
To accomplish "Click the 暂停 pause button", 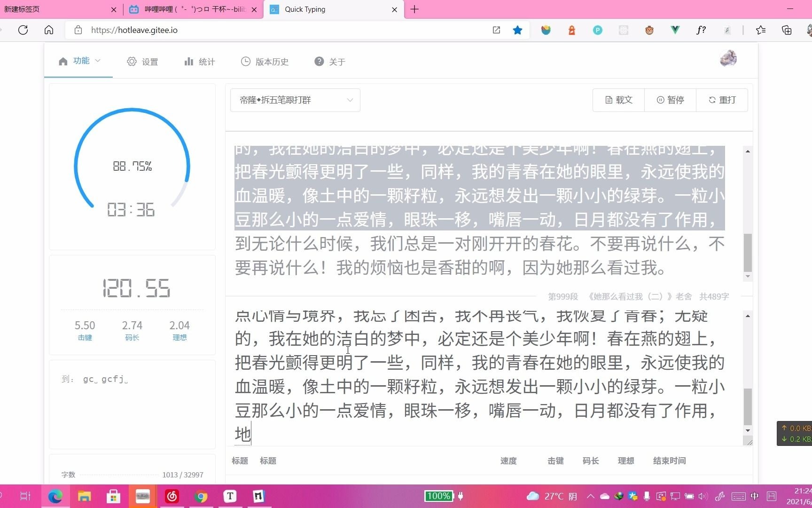I will coord(670,100).
